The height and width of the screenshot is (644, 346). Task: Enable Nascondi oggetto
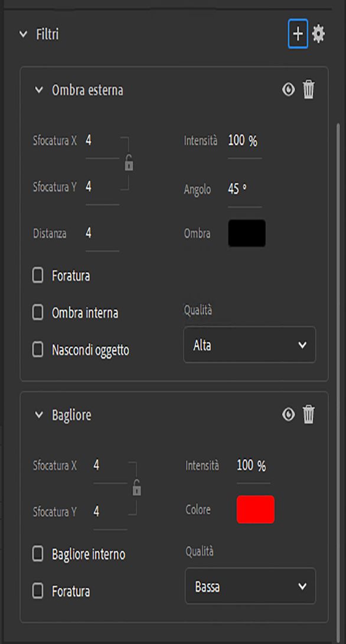(x=37, y=350)
